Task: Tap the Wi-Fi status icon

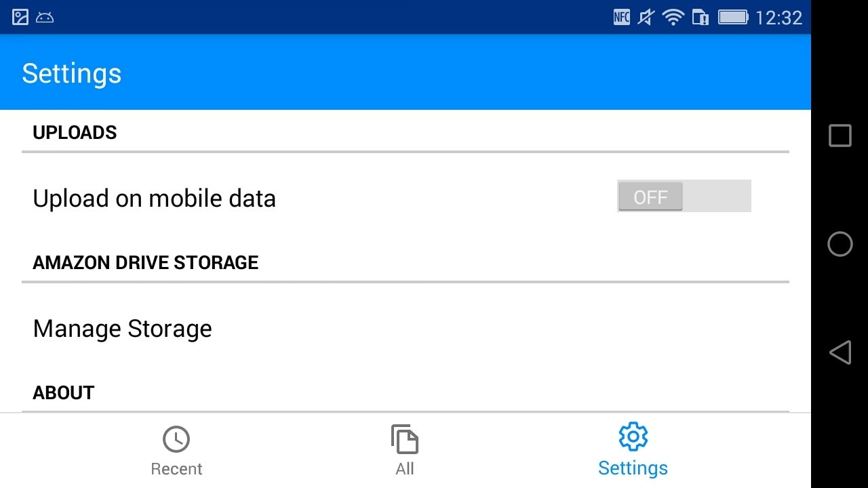Action: point(673,17)
